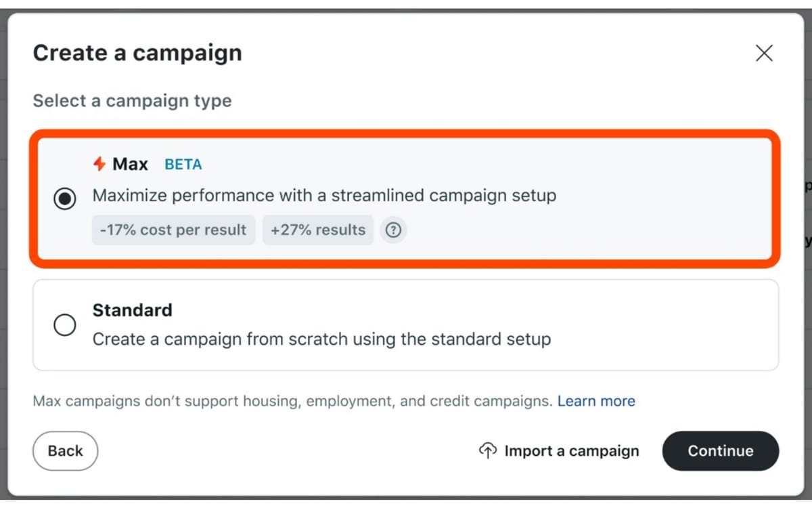
Task: Click the '-17% cost per result' chip
Action: tap(173, 230)
